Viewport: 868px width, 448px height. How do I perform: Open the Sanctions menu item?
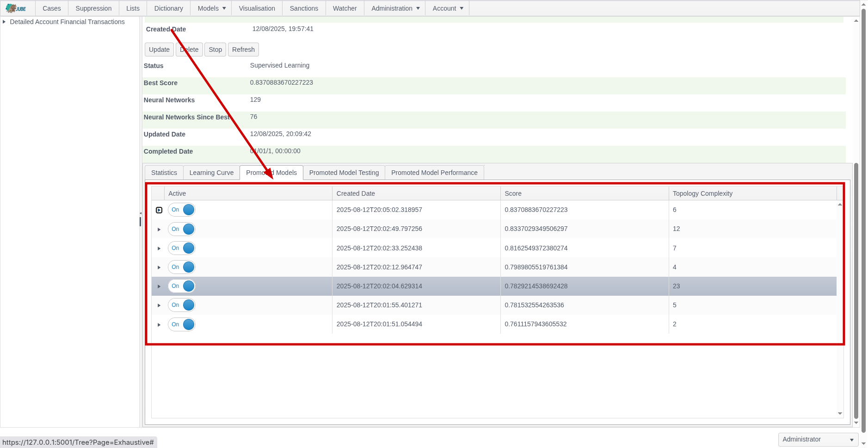[x=304, y=8]
